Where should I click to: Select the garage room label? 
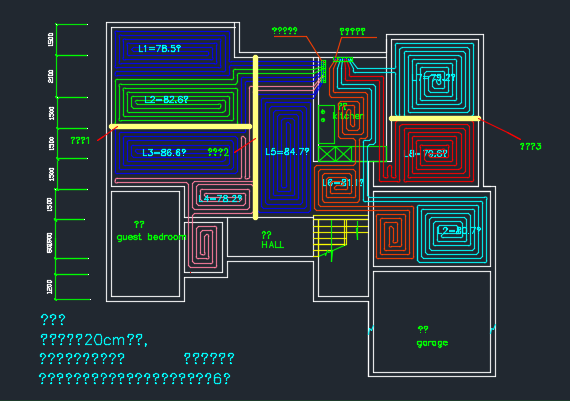coord(432,343)
